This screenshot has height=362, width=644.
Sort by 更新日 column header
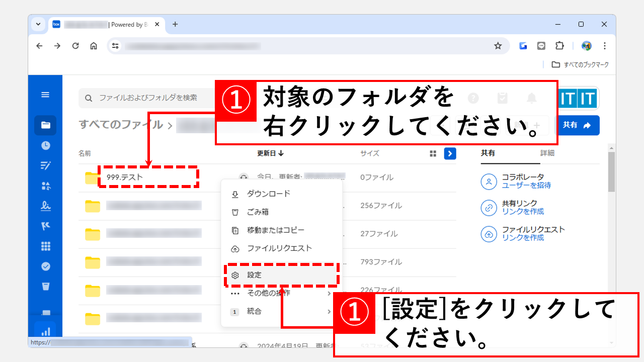coord(270,153)
